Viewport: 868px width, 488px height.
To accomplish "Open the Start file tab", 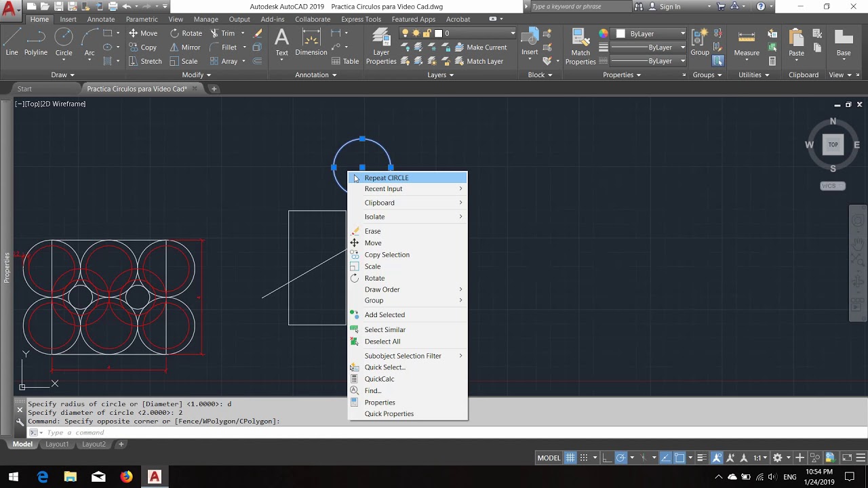I will pos(24,89).
